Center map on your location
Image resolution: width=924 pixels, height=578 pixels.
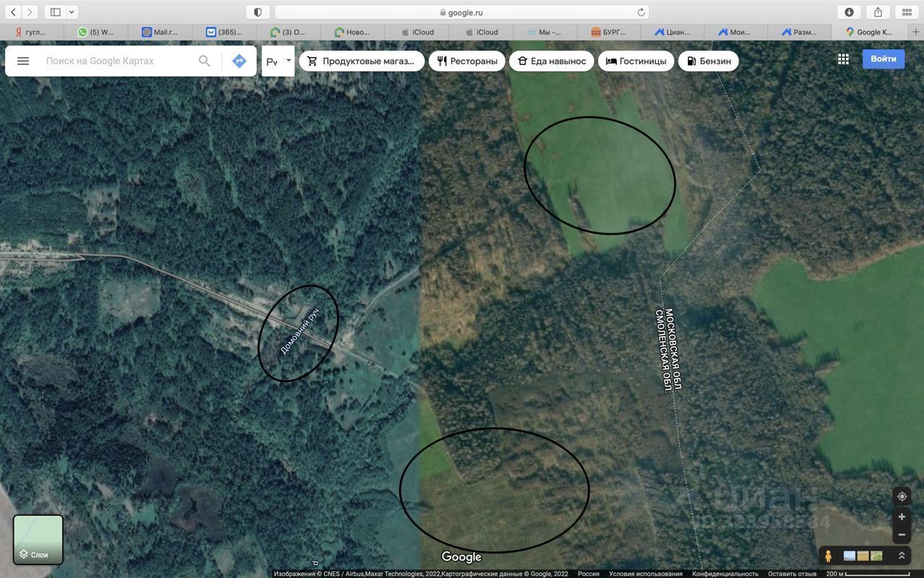(x=902, y=496)
